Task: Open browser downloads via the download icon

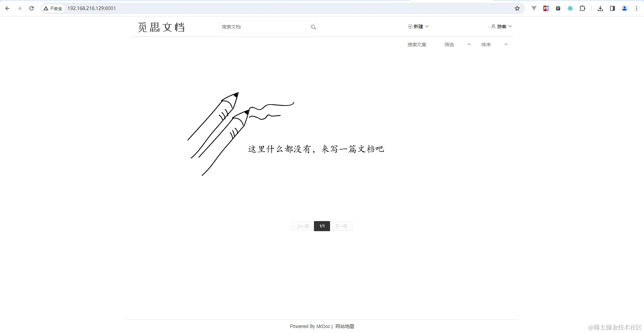Action: [600, 8]
